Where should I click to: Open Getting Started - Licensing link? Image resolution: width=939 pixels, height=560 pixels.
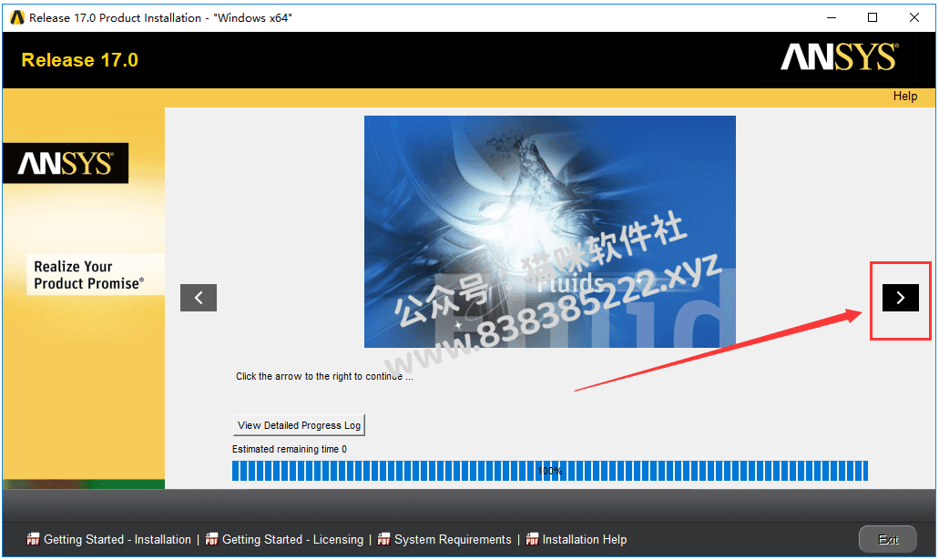(293, 540)
